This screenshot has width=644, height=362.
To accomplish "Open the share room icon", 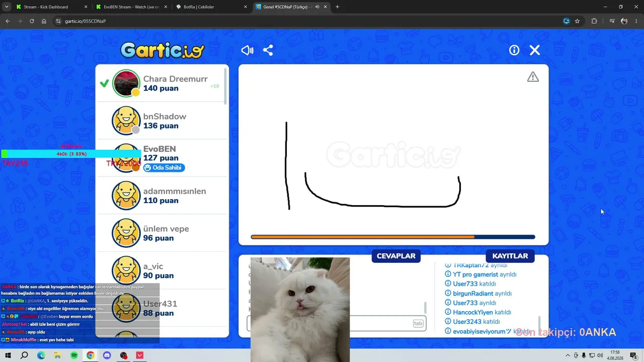I will click(268, 50).
